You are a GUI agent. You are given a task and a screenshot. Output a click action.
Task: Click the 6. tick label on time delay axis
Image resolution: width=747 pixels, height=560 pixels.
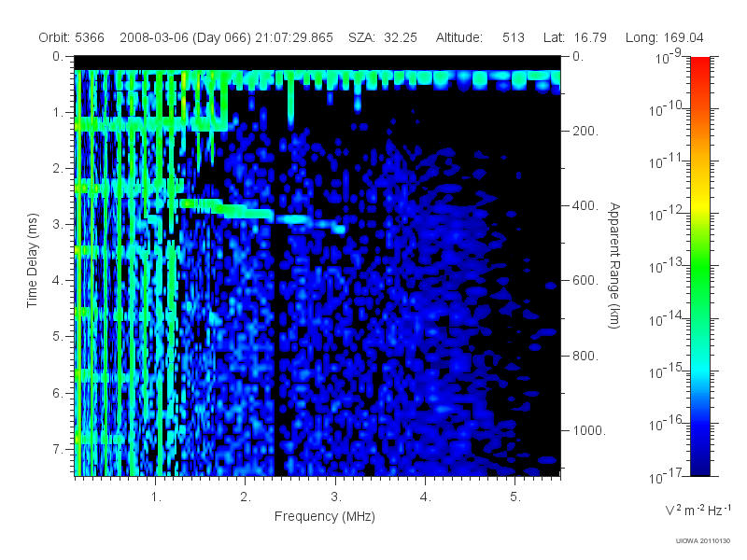coord(58,393)
